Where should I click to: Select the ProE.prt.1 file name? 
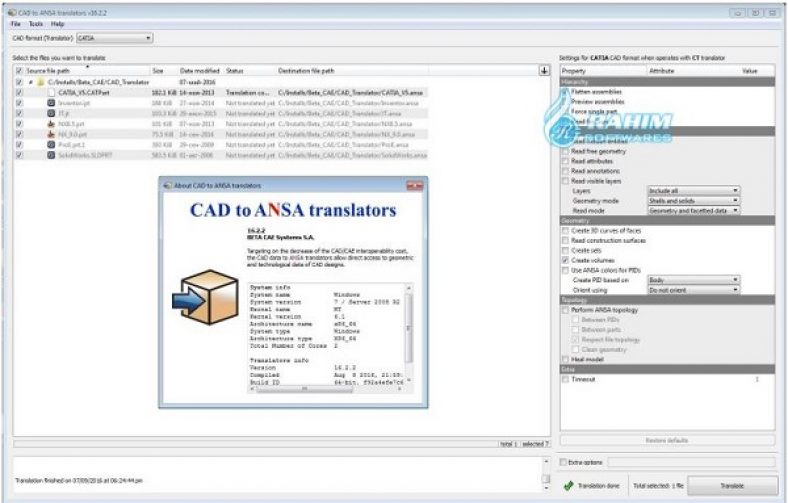coord(72,145)
